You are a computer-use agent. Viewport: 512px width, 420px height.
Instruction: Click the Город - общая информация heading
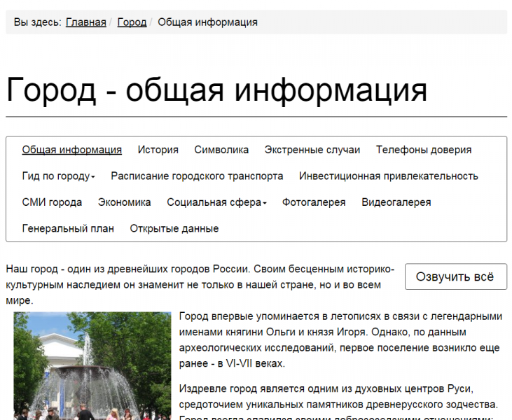tap(216, 91)
